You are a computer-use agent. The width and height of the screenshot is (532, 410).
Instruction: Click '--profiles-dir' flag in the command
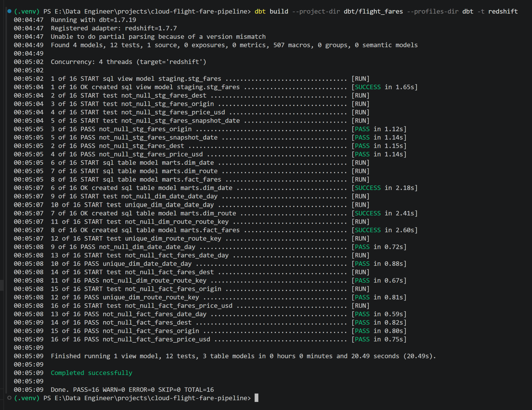[x=433, y=11]
